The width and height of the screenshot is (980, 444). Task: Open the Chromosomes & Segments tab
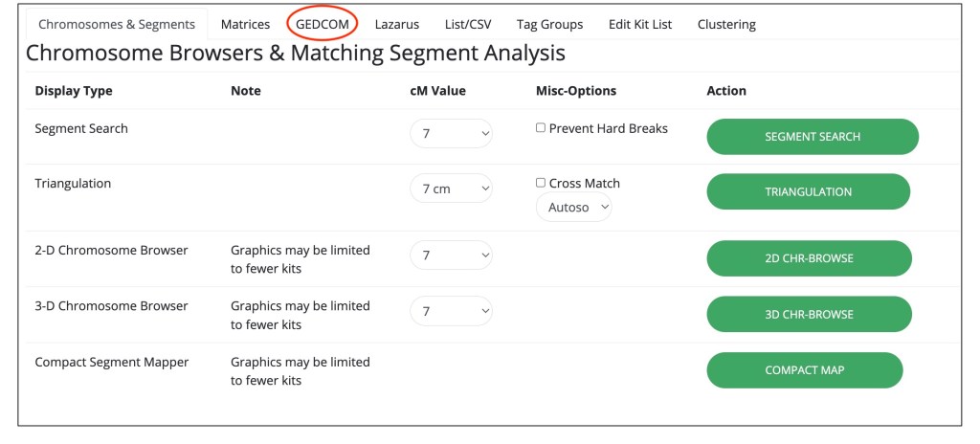point(117,24)
